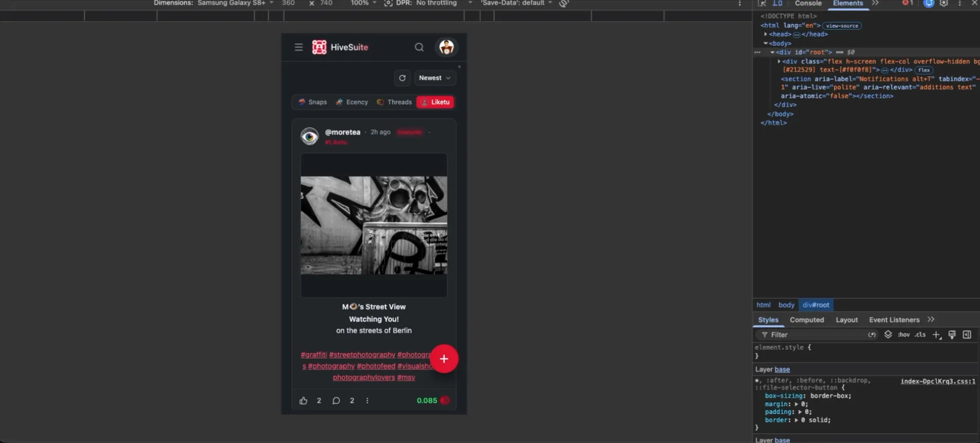Image resolution: width=980 pixels, height=443 pixels.
Task: Collapse the div id root node
Action: pyautogui.click(x=772, y=52)
